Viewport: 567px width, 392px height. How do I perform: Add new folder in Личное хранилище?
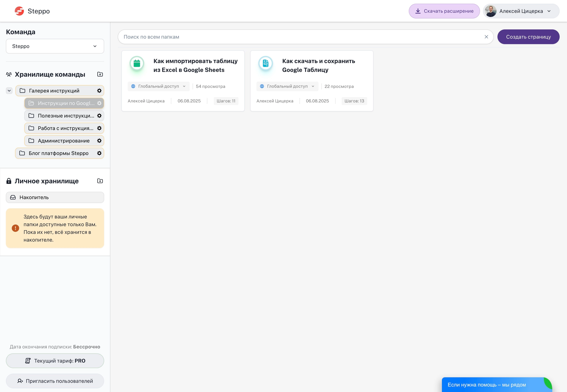(100, 181)
